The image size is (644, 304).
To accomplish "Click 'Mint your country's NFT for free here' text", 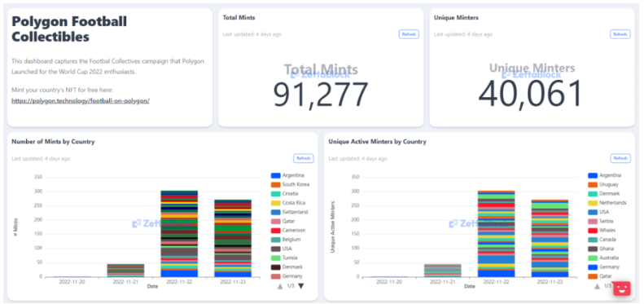I will coord(63,90).
